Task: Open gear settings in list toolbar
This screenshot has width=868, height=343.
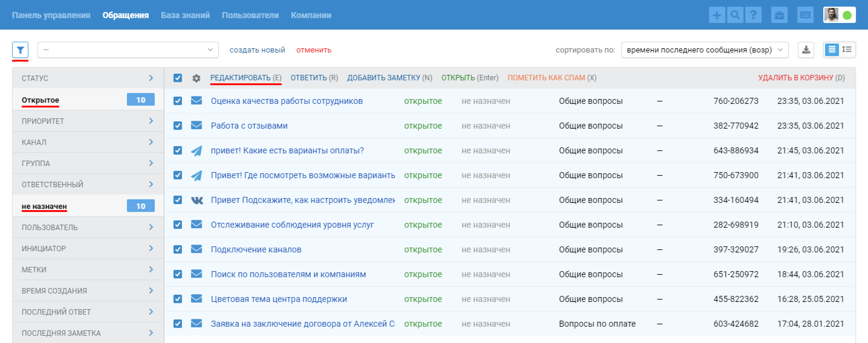Action: 196,78
